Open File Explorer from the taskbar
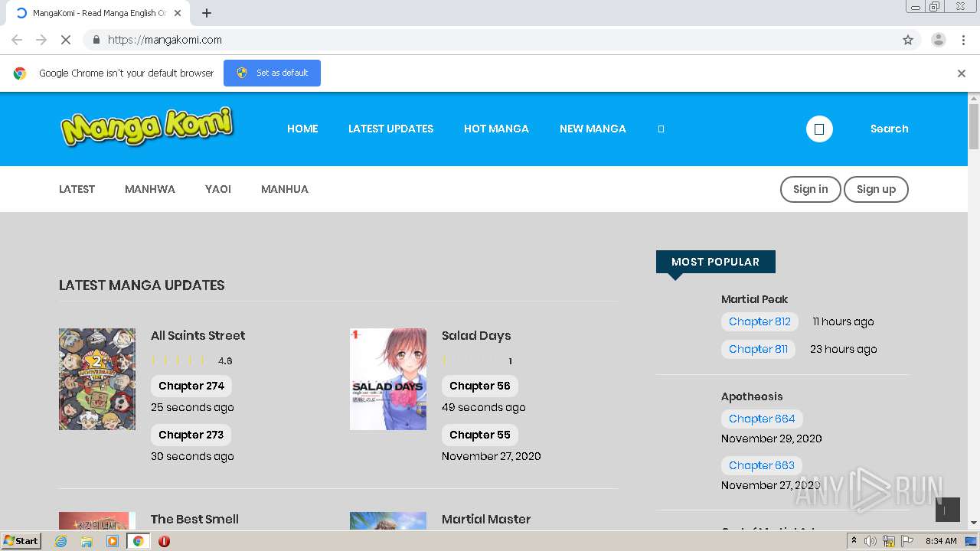The image size is (980, 551). (x=87, y=541)
